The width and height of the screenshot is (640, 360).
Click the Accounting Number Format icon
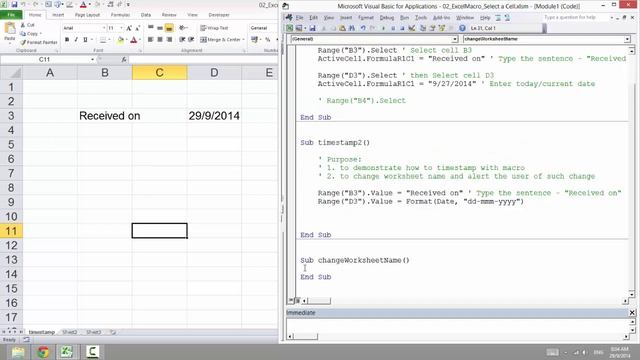click(x=254, y=40)
